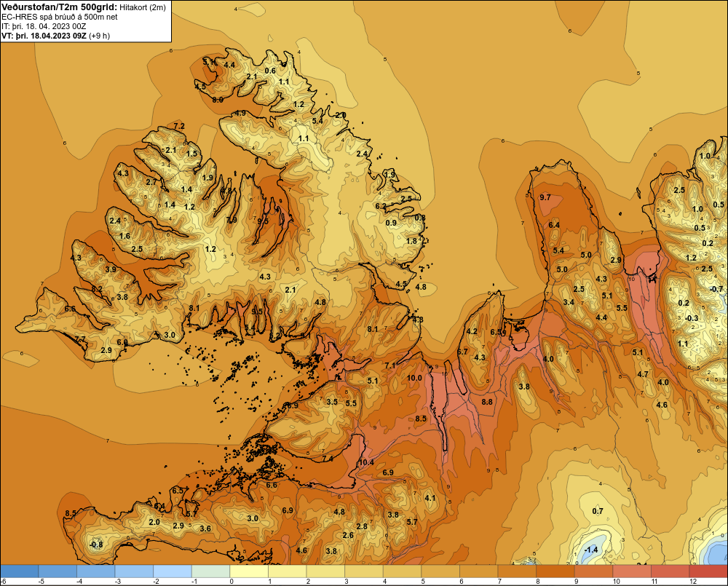Image resolution: width=728 pixels, height=586 pixels.
Task: Click the title text 'Veðurstofan/T2m 500grid:'
Action: pos(58,7)
